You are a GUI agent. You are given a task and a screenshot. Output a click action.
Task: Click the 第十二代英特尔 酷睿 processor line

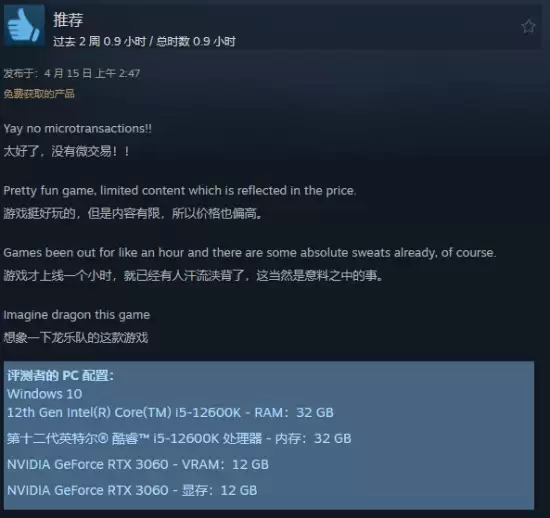click(179, 438)
